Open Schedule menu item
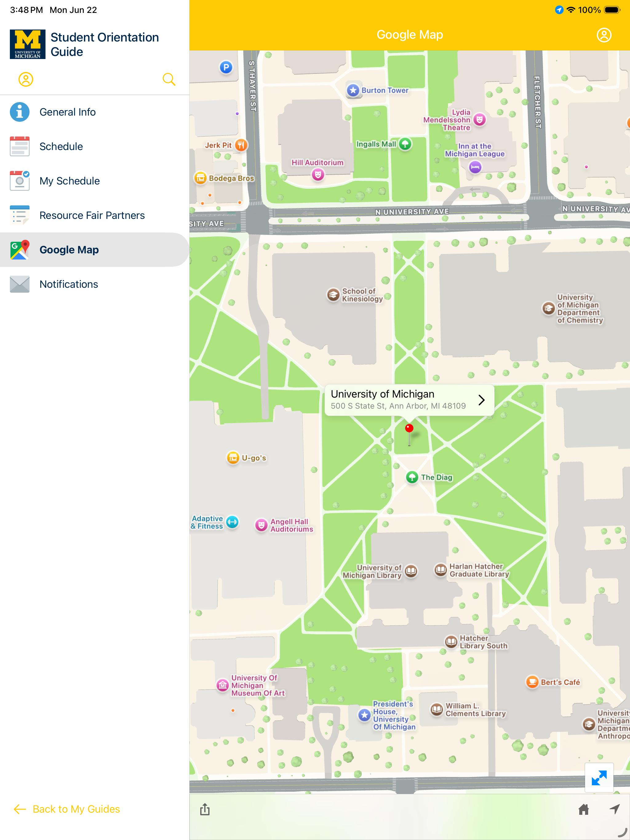Viewport: 630px width, 840px height. pyautogui.click(x=95, y=147)
